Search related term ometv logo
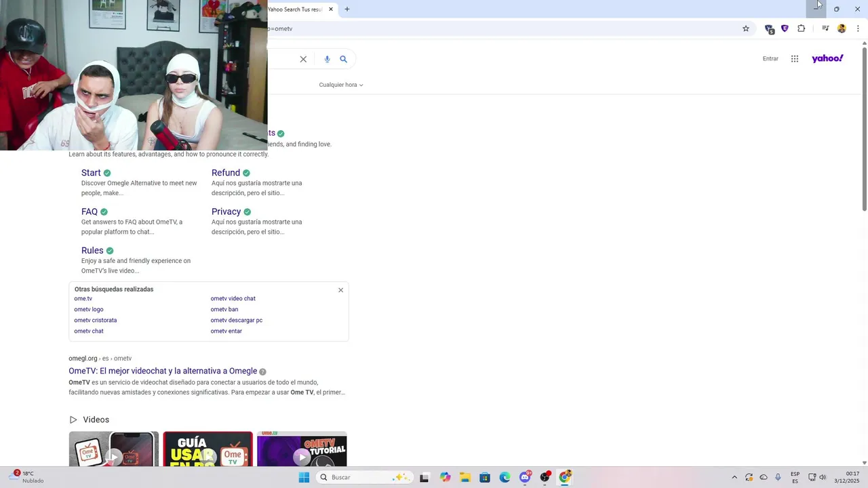Viewport: 868px width, 488px height. coord(89,310)
